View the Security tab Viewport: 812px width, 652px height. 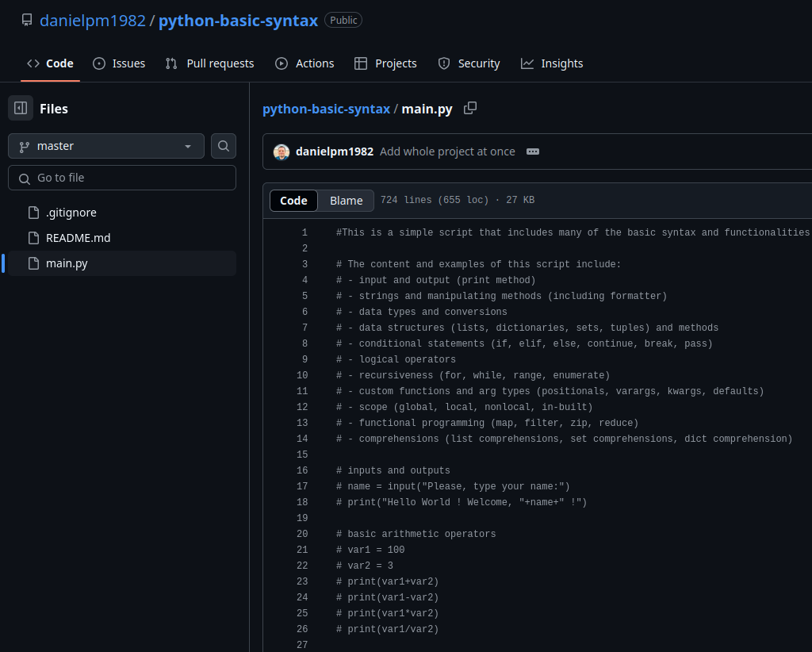[x=469, y=63]
